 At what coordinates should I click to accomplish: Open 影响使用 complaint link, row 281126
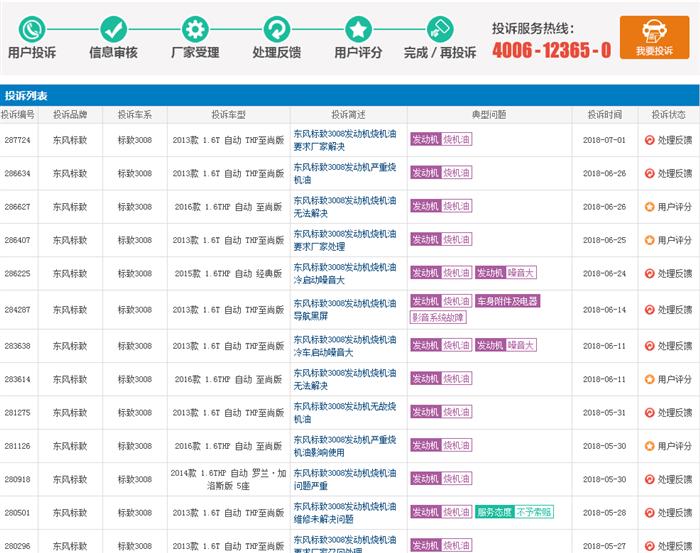click(x=345, y=446)
